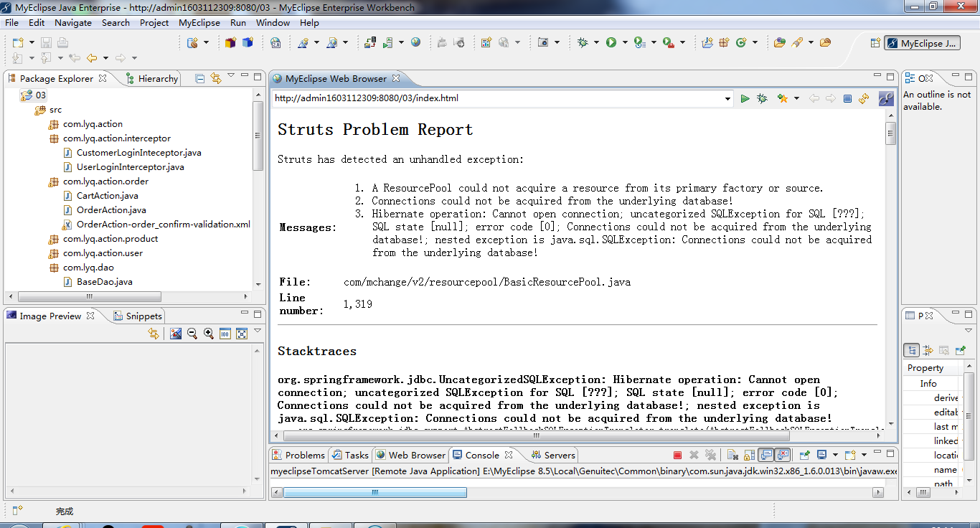Select the src folder
The height and width of the screenshot is (528, 980).
coord(49,109)
